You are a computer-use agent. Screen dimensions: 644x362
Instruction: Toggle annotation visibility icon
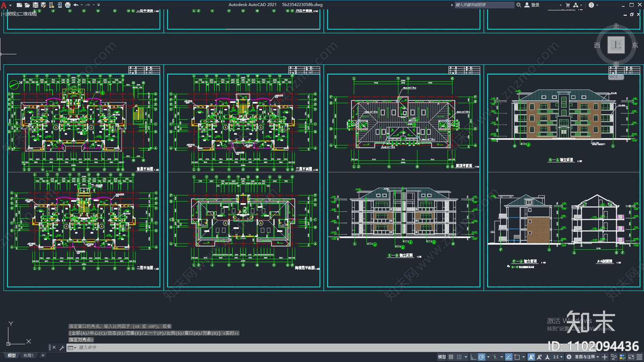pyautogui.click(x=531, y=357)
